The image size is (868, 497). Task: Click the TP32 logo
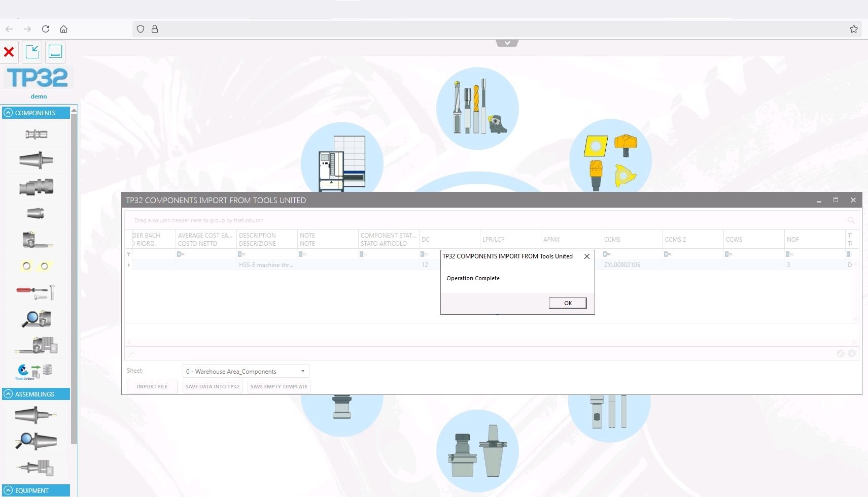point(38,78)
